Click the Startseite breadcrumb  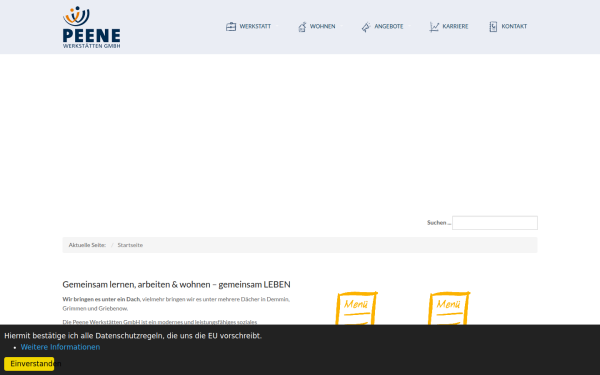[x=130, y=245]
